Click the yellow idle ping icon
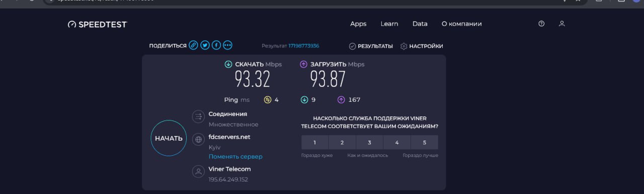Viewport: 644px width, 194px height. [268, 100]
